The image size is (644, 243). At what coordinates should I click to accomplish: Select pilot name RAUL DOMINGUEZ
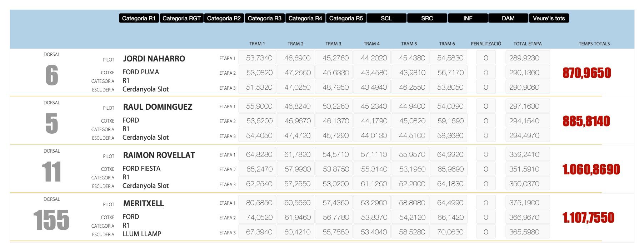(158, 107)
